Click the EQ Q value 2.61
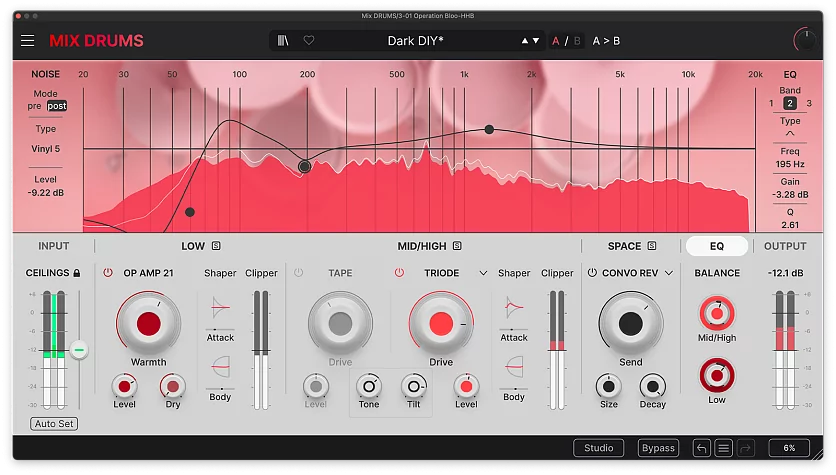 (790, 225)
